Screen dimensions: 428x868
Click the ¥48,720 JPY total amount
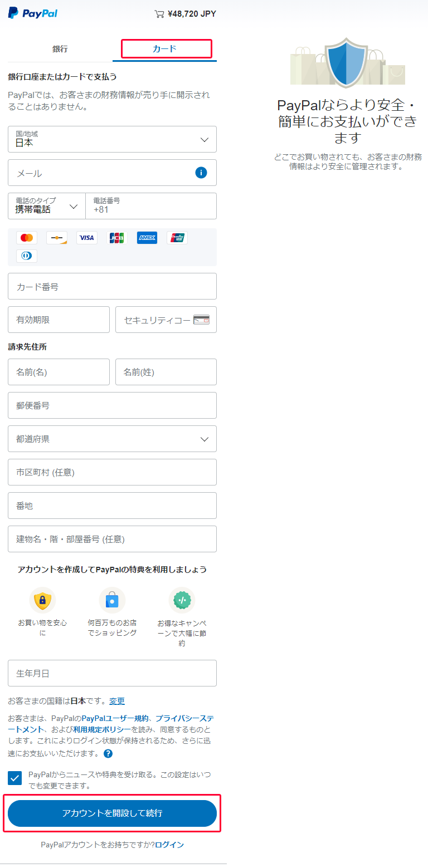click(x=192, y=14)
